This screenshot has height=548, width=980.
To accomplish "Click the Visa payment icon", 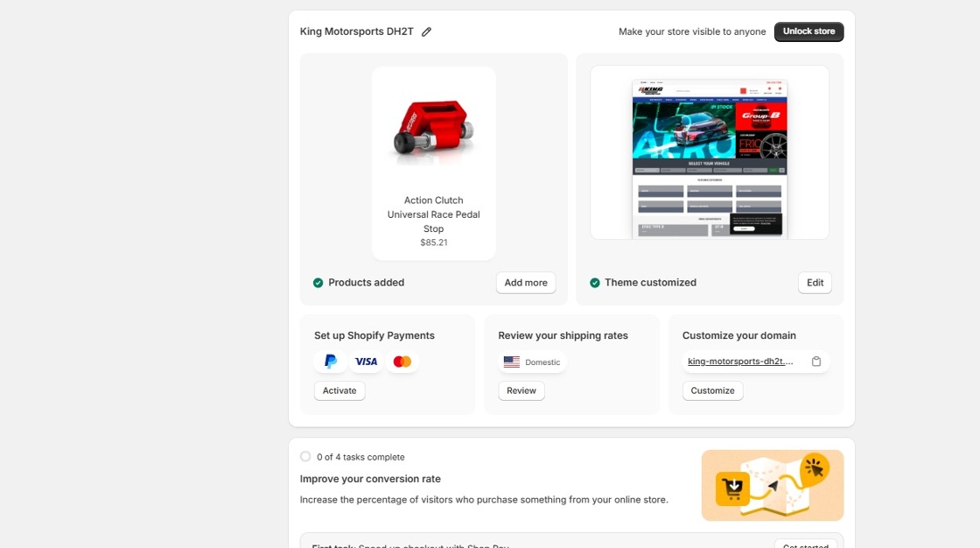I will pyautogui.click(x=367, y=362).
